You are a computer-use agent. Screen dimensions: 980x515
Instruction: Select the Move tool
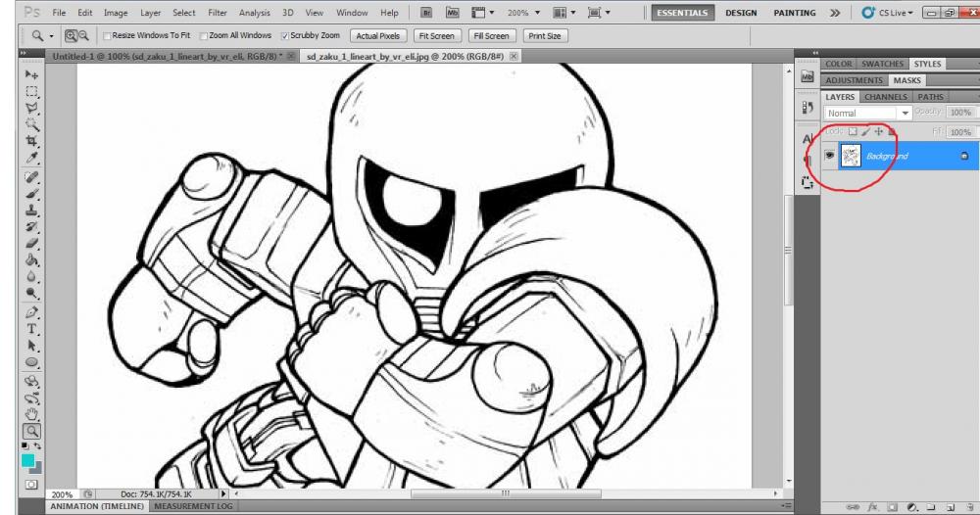click(x=31, y=75)
